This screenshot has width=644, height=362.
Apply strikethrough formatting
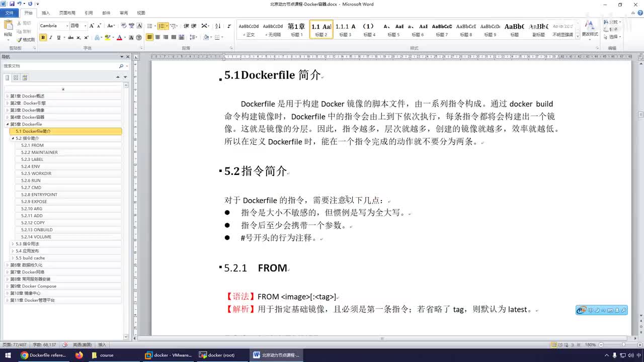point(70,37)
